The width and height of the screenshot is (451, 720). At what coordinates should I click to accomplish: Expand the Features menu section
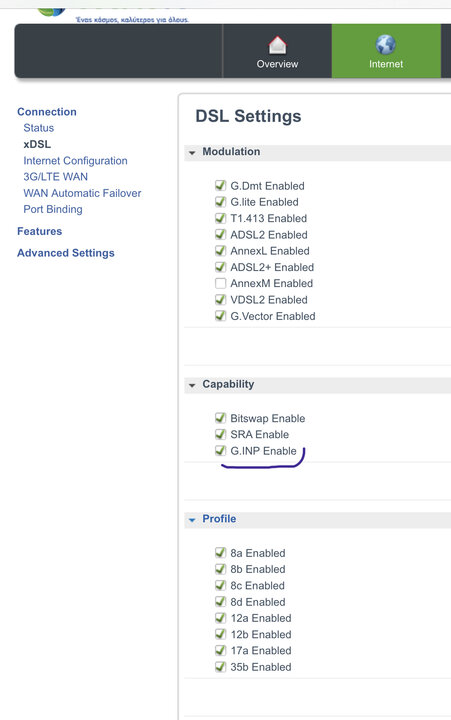(39, 231)
